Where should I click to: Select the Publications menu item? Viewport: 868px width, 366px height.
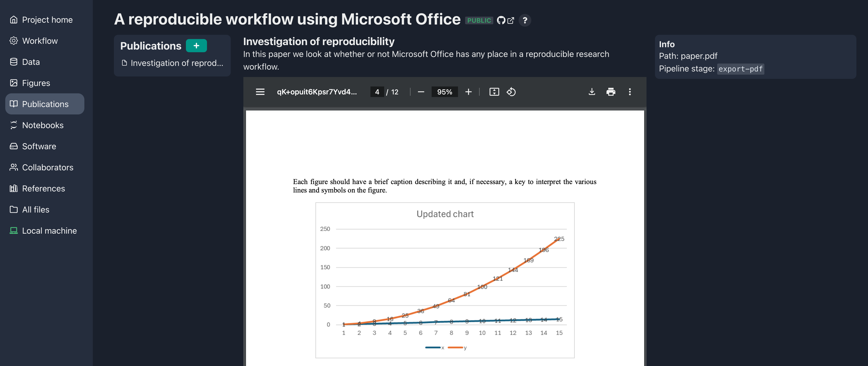45,104
